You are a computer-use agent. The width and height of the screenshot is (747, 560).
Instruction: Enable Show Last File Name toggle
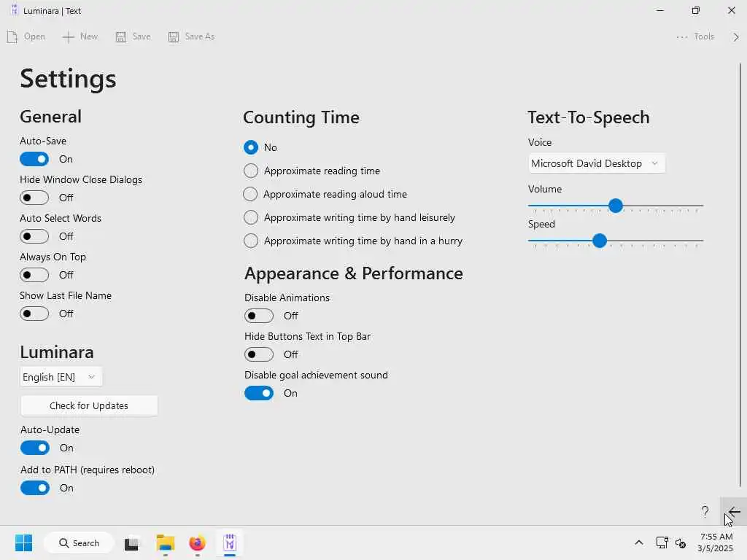[34, 314]
